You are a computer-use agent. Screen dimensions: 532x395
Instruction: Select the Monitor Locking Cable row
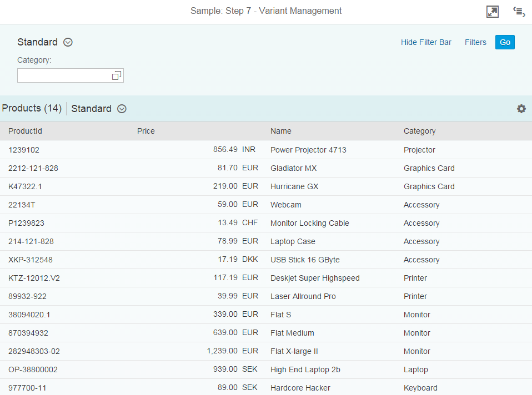(x=309, y=223)
